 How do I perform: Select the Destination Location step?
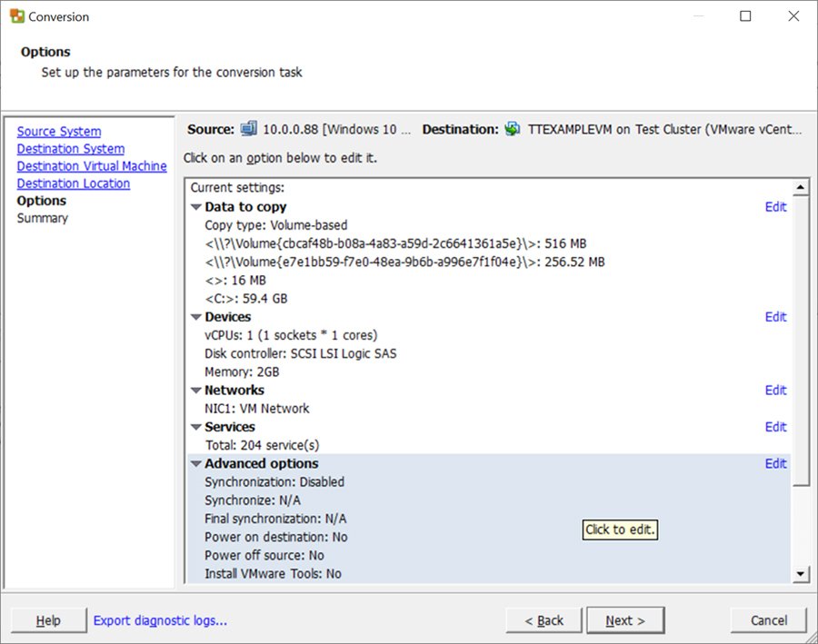click(x=73, y=183)
